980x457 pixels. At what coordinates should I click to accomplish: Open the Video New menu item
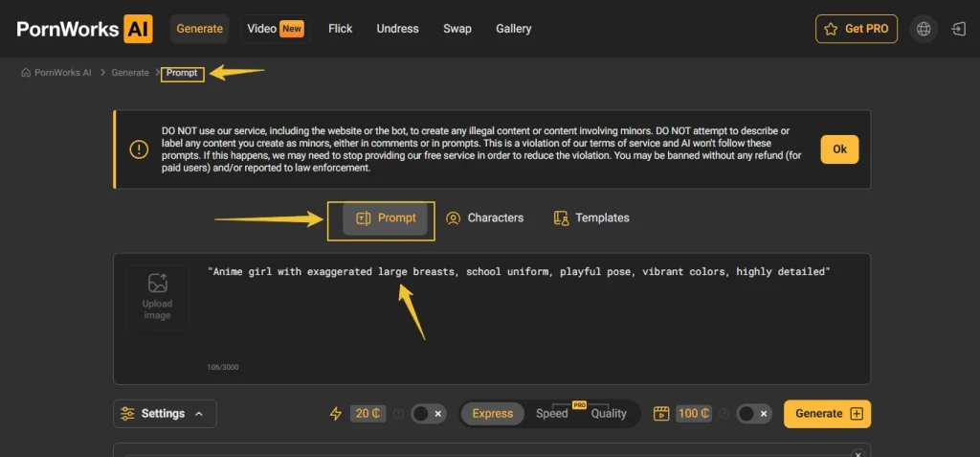(x=276, y=29)
